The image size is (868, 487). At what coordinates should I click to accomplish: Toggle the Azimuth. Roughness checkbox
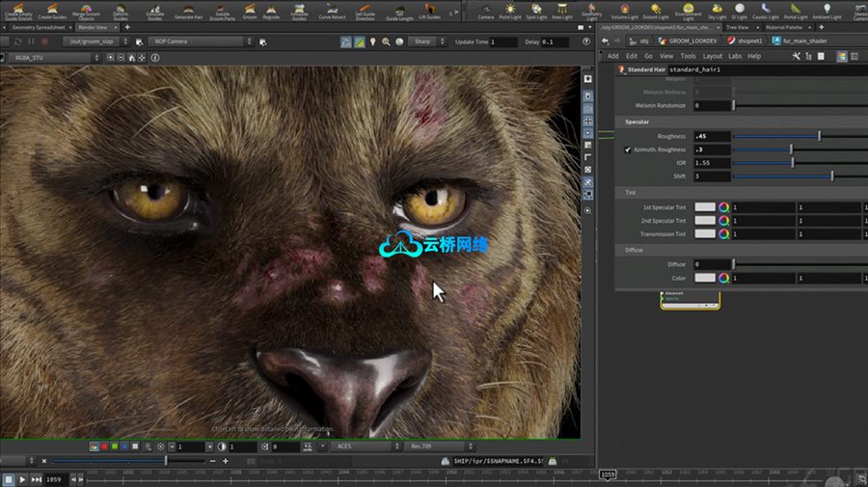[x=628, y=149]
